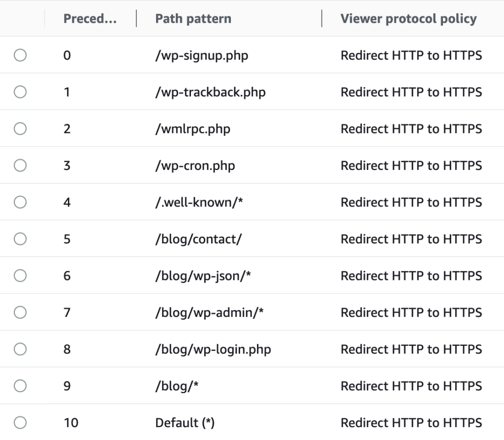The image size is (504, 440).
Task: Click the /wp-signup.php path pattern text
Action: click(x=202, y=55)
